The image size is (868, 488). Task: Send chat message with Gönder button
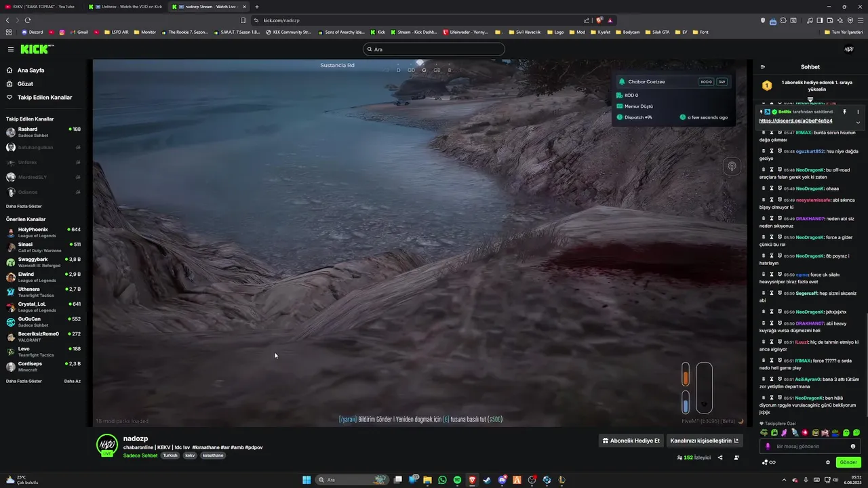(848, 462)
